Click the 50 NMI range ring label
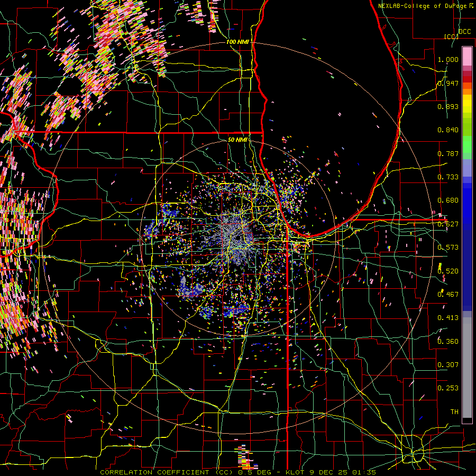Screen dimensions: 476x476 coord(237,140)
